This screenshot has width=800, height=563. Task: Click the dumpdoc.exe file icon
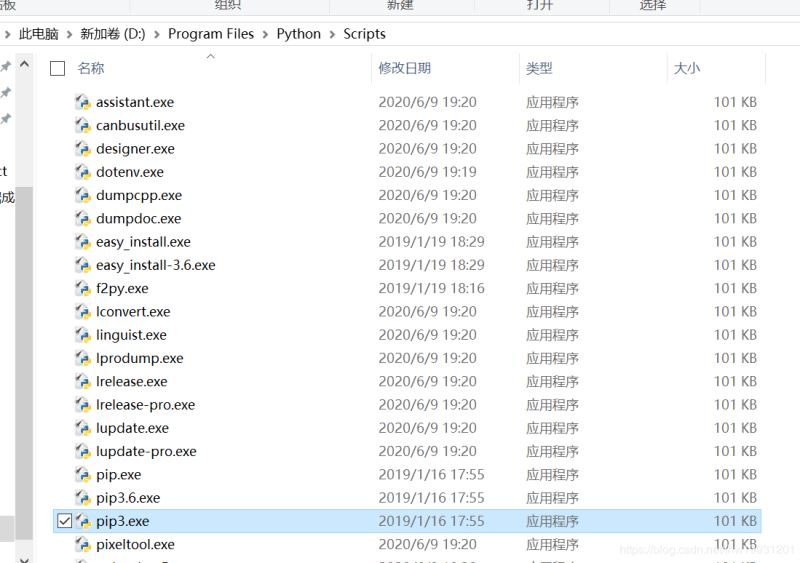click(x=83, y=218)
